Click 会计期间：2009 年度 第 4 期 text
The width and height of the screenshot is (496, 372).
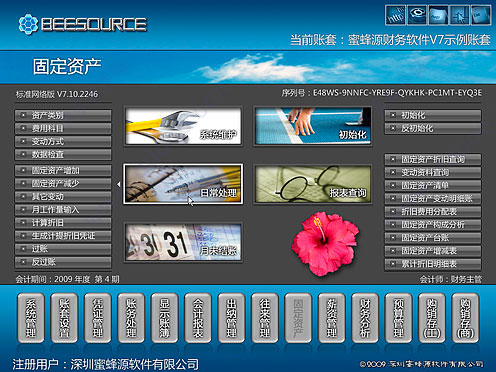(x=67, y=279)
